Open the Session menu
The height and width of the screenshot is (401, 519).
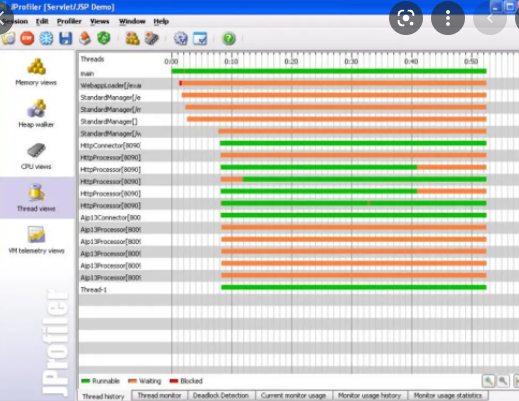click(15, 21)
